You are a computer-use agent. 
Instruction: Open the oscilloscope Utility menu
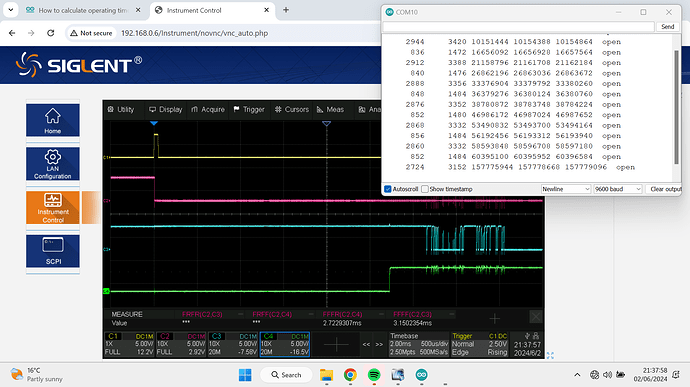[121, 109]
